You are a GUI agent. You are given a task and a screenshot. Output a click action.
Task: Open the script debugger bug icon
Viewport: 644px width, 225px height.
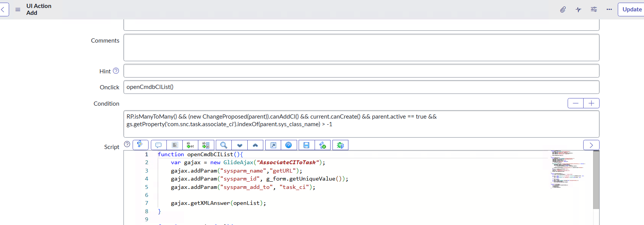tap(340, 145)
